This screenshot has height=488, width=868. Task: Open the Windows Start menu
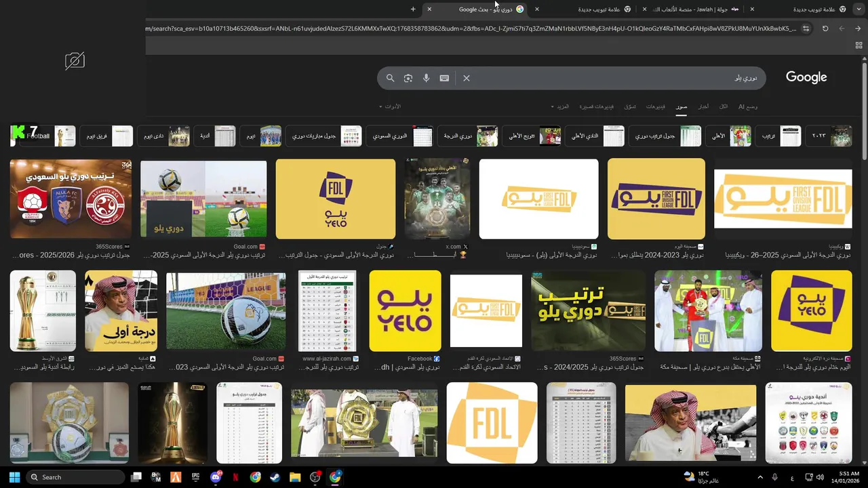coord(14,477)
